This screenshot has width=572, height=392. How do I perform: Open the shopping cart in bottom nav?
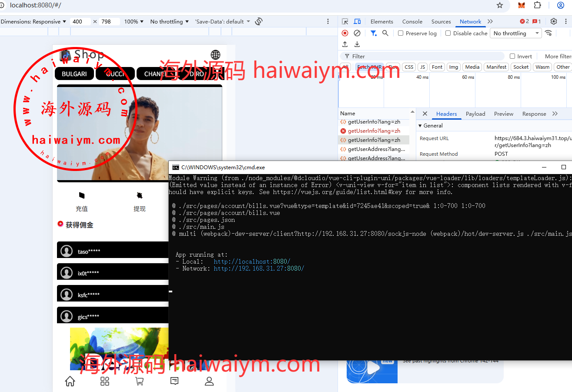coord(139,382)
